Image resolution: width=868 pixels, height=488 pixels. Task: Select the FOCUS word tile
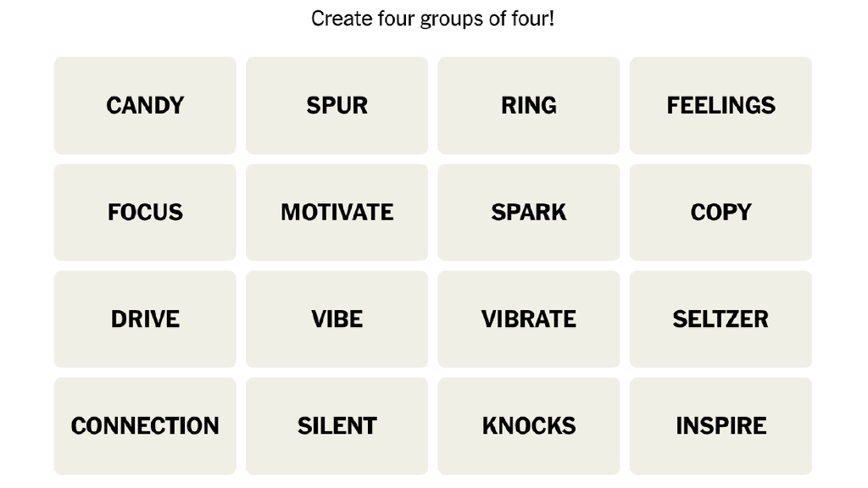tap(145, 212)
